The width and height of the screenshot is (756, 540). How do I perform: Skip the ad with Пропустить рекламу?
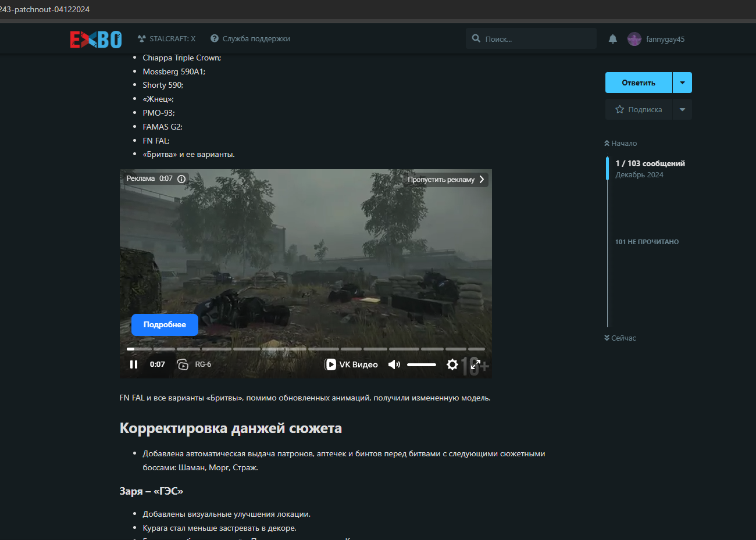446,180
